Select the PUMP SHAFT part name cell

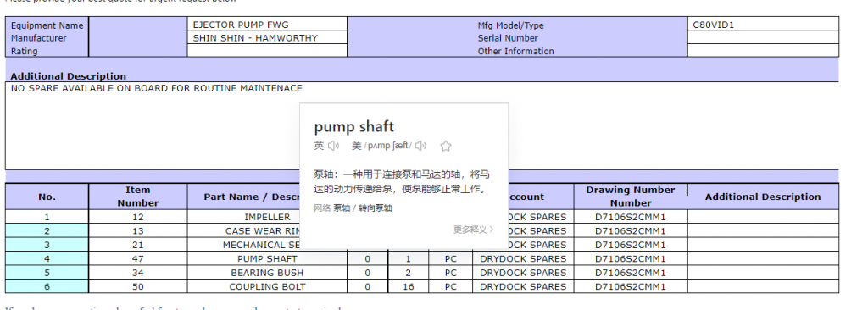[267, 258]
